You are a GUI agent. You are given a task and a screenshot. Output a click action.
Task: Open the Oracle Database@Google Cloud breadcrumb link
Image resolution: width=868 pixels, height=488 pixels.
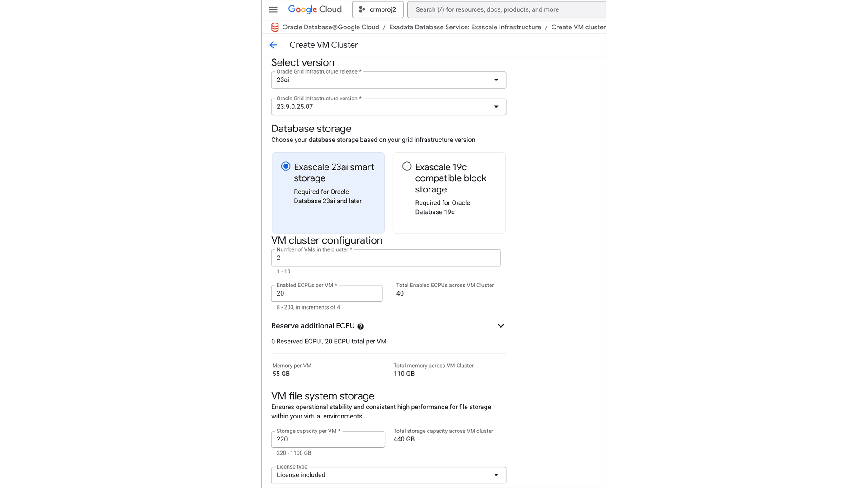[x=330, y=27]
